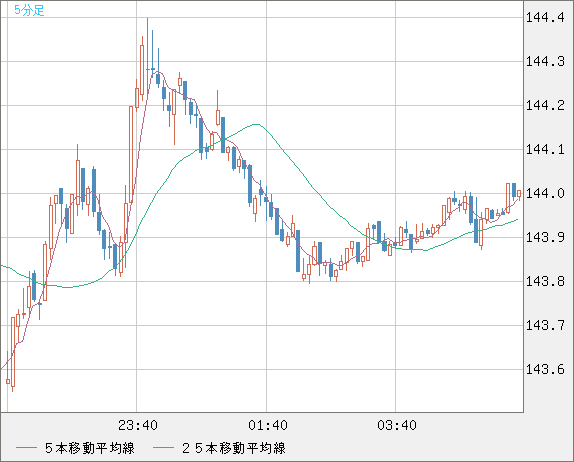Image resolution: width=574 pixels, height=462 pixels.
Task: Click the 03:40 time axis label
Action: (x=397, y=425)
